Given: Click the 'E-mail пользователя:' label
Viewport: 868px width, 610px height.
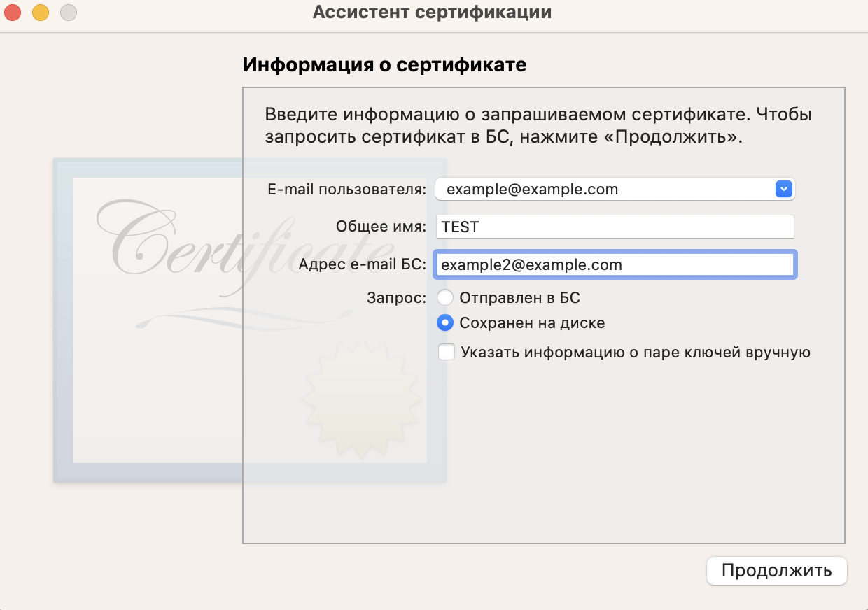Looking at the screenshot, I should click(346, 190).
